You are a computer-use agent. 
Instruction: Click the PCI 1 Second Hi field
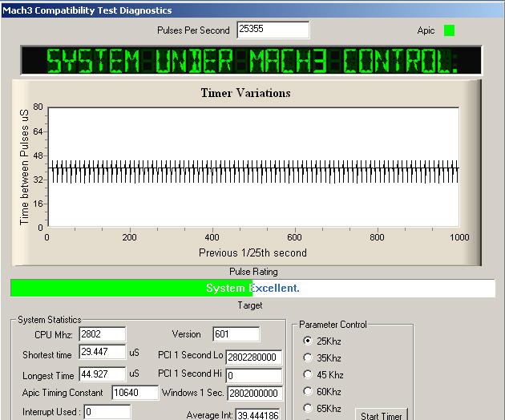click(x=254, y=376)
